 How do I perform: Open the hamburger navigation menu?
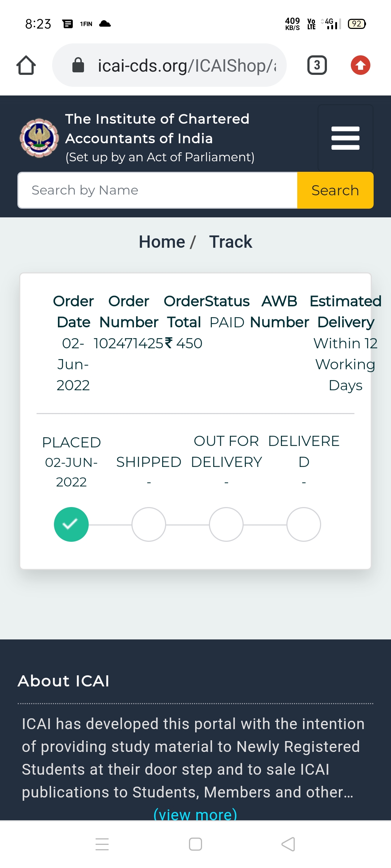[x=345, y=138]
